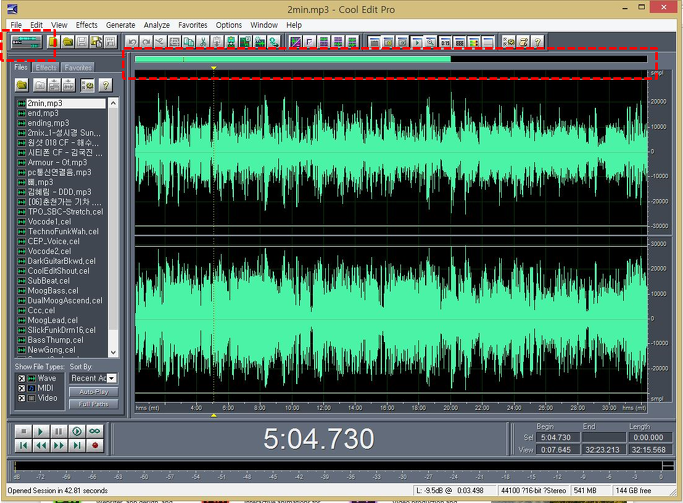The height and width of the screenshot is (503, 683).
Task: Click the level meter bar
Action: coord(338,466)
